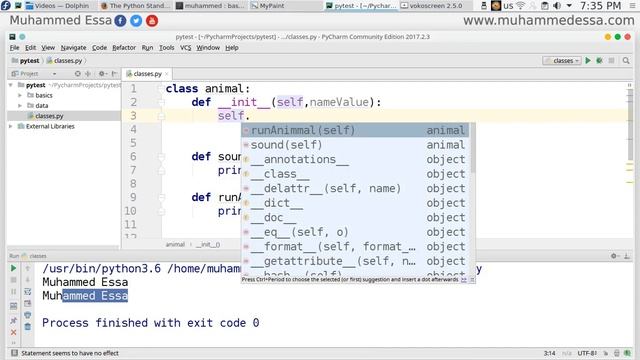
Task: Click UTF-8 encoding in status bar
Action: point(587,353)
